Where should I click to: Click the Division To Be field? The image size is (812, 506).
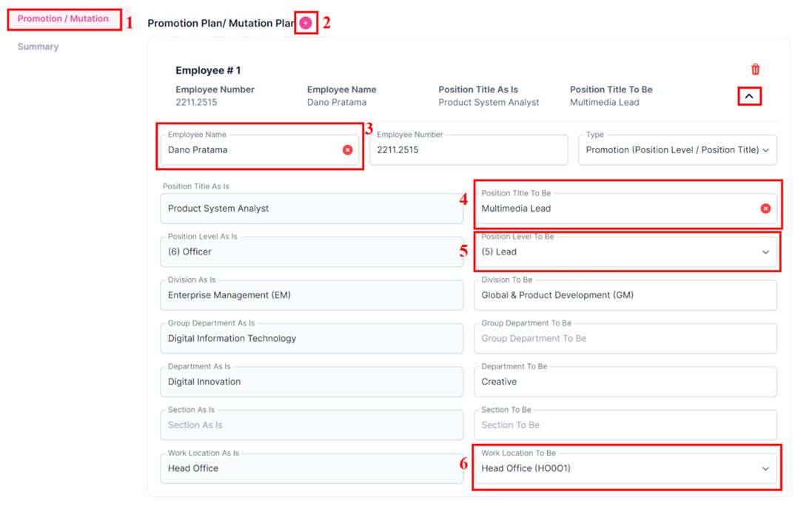pos(625,295)
